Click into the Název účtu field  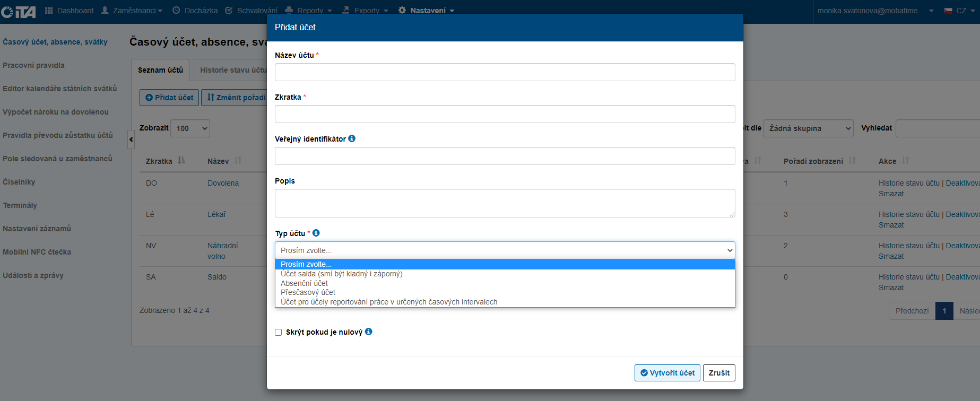pyautogui.click(x=505, y=72)
